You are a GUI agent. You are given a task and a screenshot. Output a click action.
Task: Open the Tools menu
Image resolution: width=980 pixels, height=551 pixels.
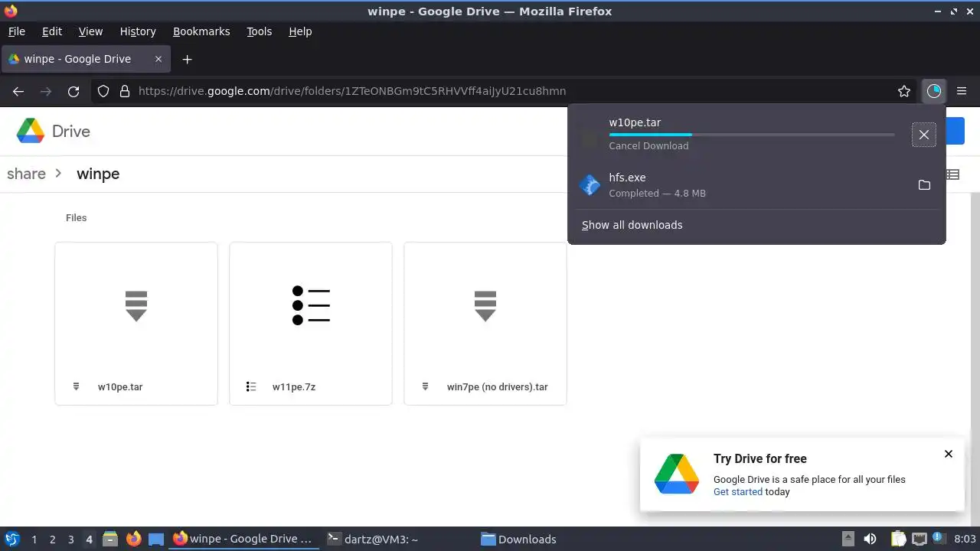[260, 31]
